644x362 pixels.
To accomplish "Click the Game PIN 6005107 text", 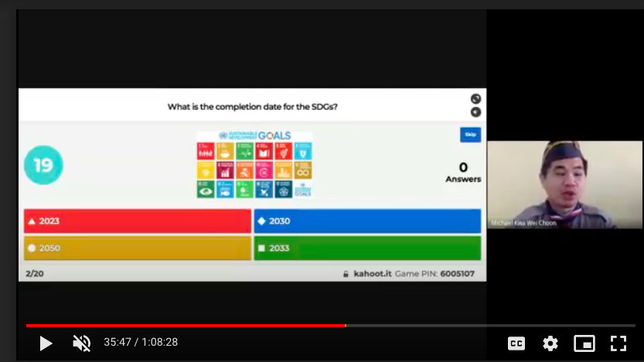I will (434, 274).
